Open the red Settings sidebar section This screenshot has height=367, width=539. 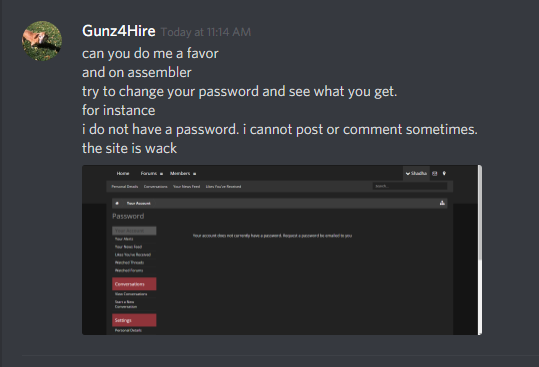click(x=134, y=320)
